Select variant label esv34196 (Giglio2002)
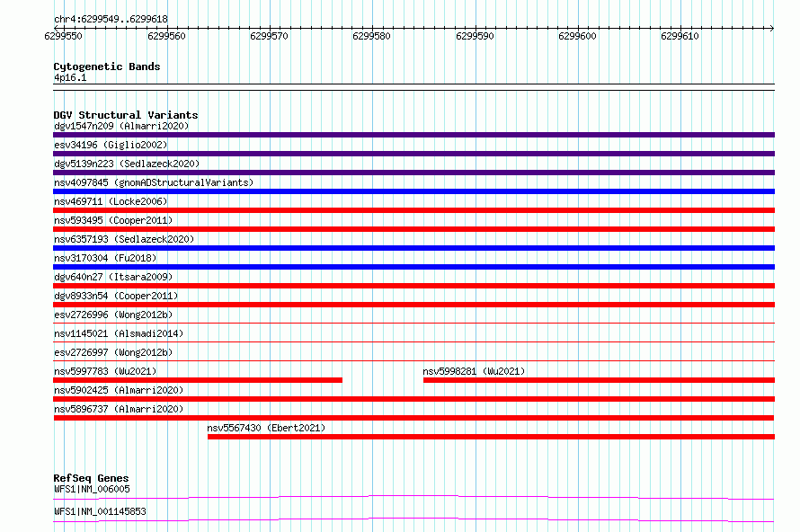Image resolution: width=800 pixels, height=532 pixels. (x=111, y=145)
